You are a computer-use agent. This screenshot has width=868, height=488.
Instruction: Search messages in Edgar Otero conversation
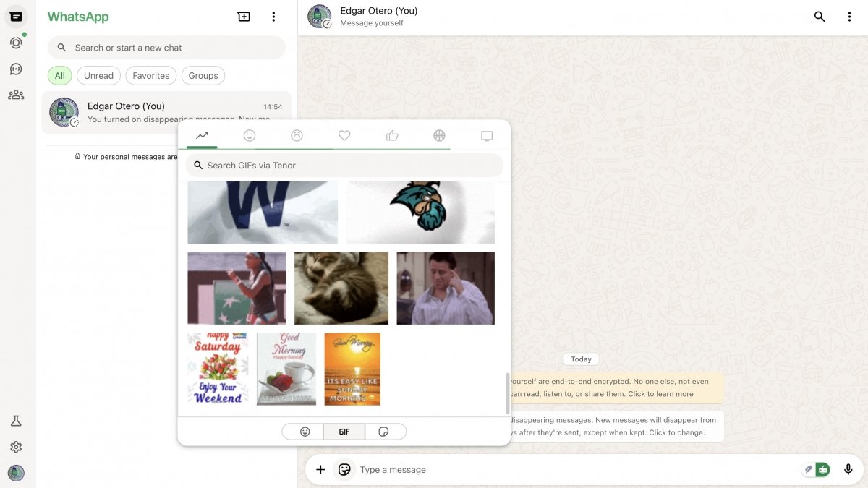(820, 17)
